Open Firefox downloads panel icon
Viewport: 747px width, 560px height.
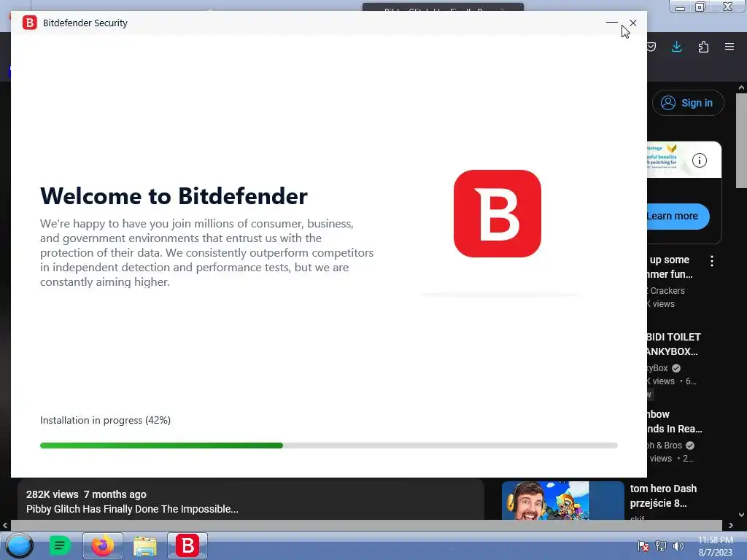[676, 47]
